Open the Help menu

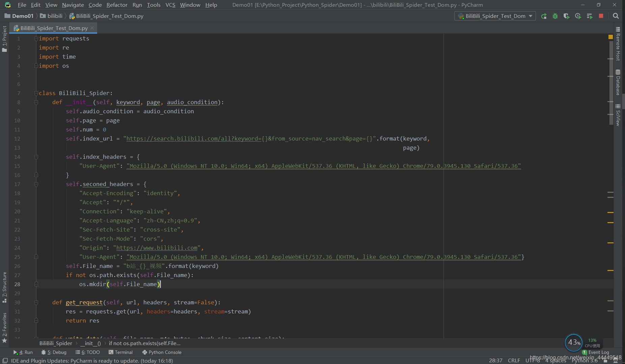pyautogui.click(x=211, y=5)
